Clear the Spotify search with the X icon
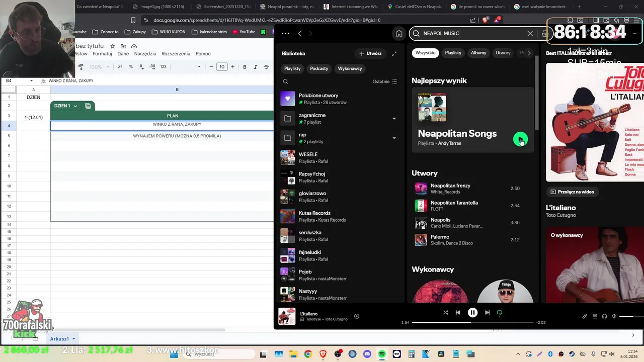This screenshot has height=362, width=644. tap(530, 34)
